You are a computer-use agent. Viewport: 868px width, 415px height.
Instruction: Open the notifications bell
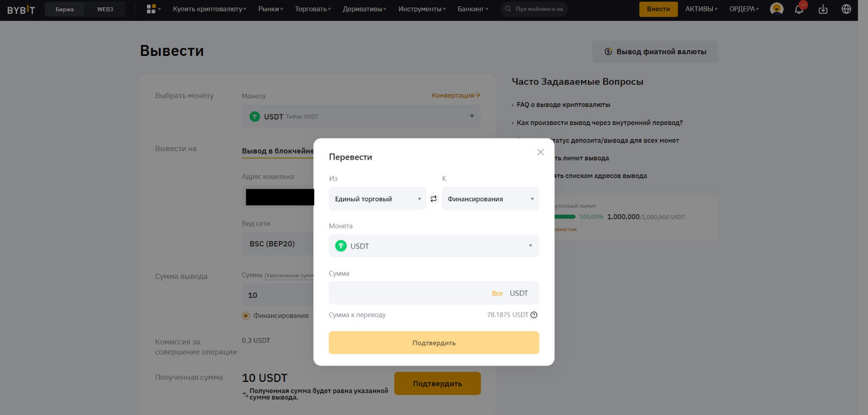click(799, 9)
